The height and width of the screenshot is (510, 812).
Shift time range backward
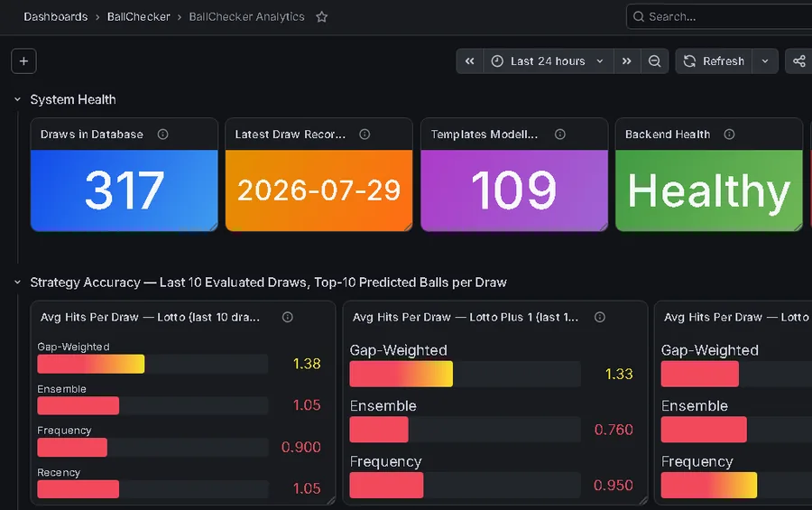[470, 61]
